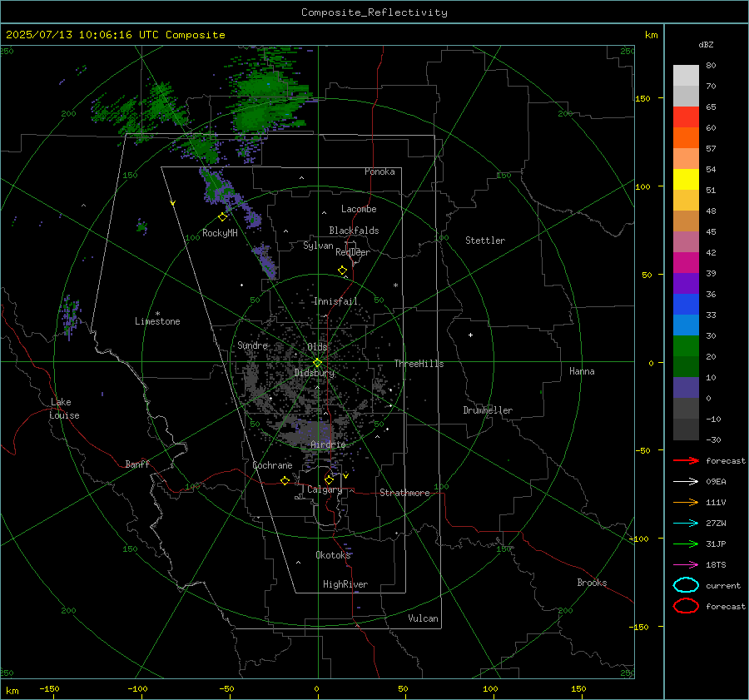Click the Hanna label
This screenshot has width=749, height=700.
click(582, 371)
